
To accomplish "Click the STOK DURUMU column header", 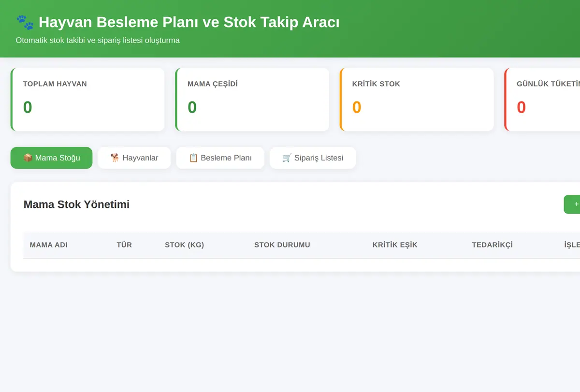I will [x=282, y=245].
